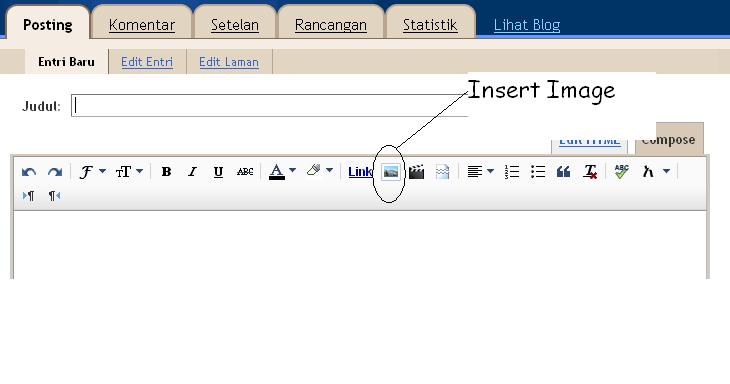Viewport: 730px width, 384px height.
Task: Expand the font size dropdown arrow
Action: (x=140, y=171)
